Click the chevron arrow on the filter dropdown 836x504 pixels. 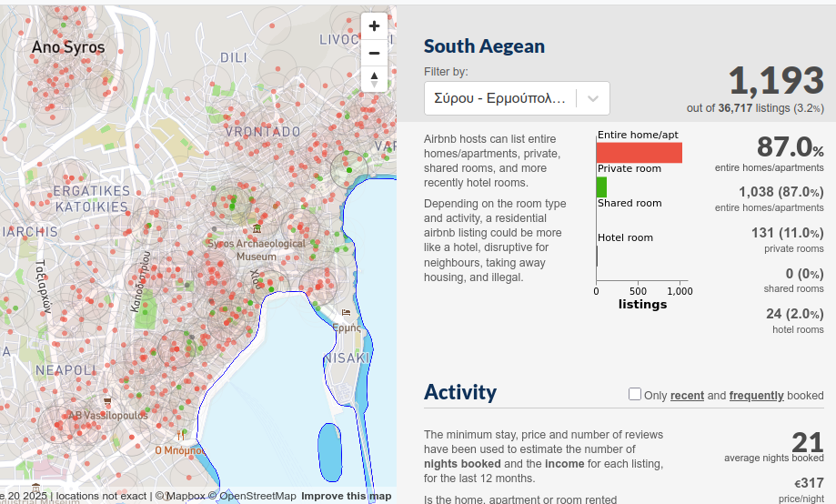pyautogui.click(x=593, y=98)
